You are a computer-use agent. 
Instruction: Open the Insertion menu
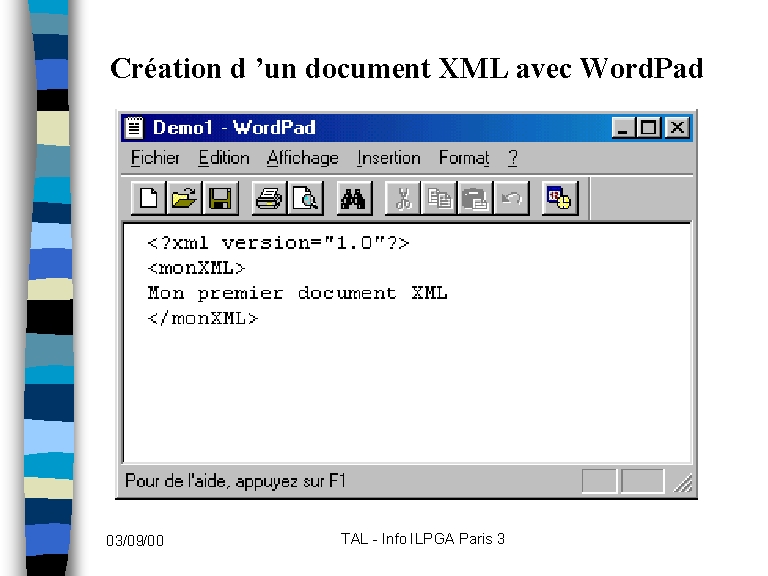tap(388, 158)
